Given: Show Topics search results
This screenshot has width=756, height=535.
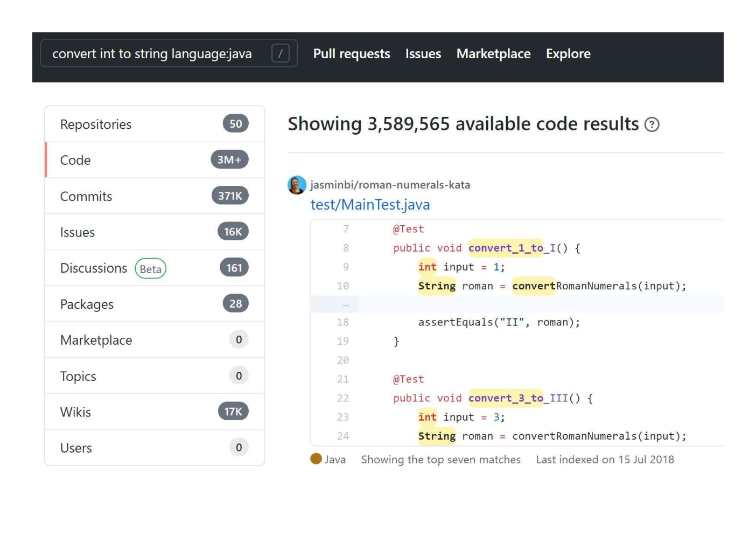Looking at the screenshot, I should tap(155, 376).
